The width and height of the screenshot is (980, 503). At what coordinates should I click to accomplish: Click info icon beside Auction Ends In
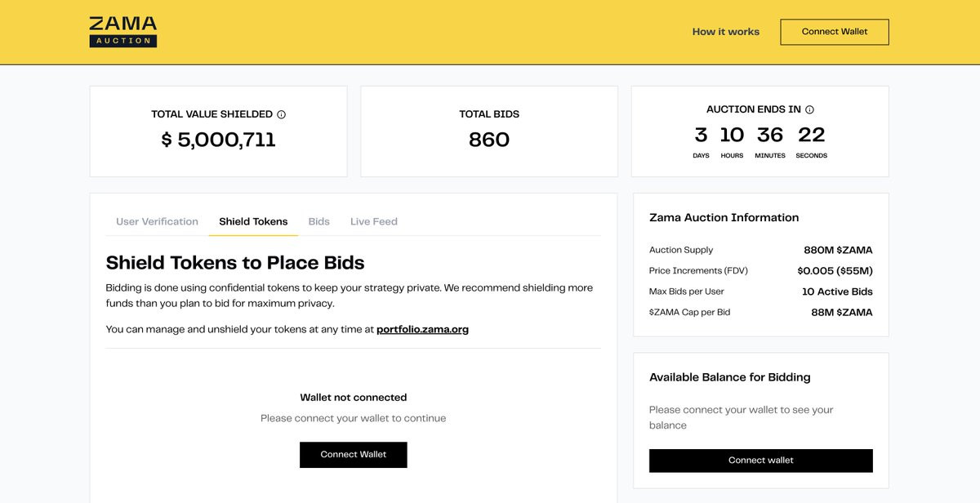click(x=810, y=109)
